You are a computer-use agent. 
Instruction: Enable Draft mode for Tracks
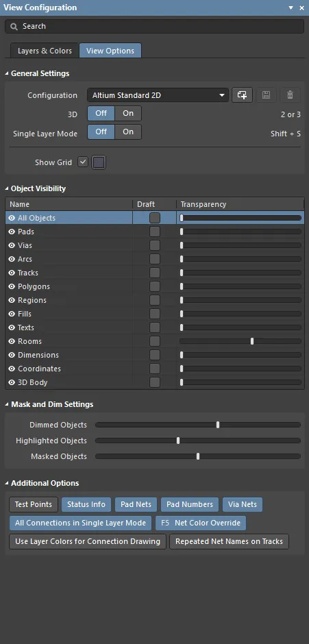pos(155,273)
